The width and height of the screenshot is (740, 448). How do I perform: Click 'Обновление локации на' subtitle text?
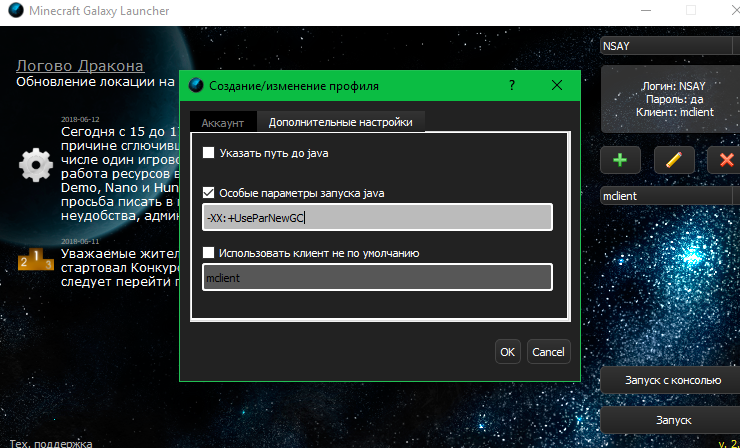click(95, 82)
